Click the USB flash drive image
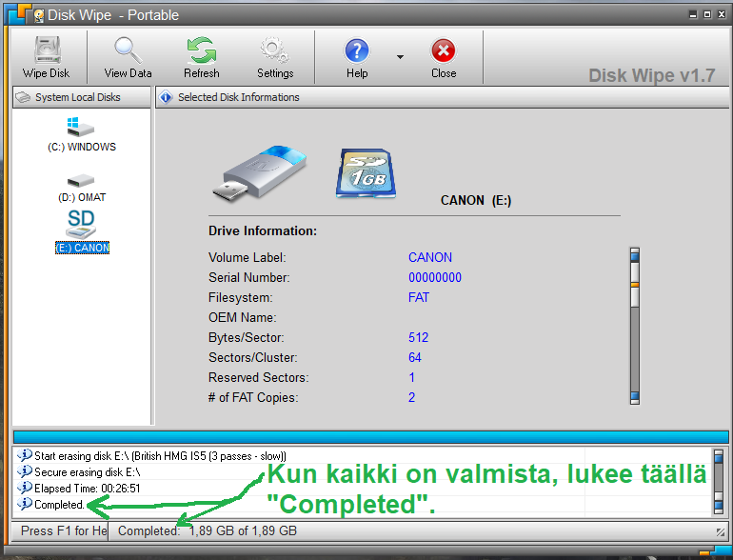Image resolution: width=733 pixels, height=560 pixels. tap(260, 173)
